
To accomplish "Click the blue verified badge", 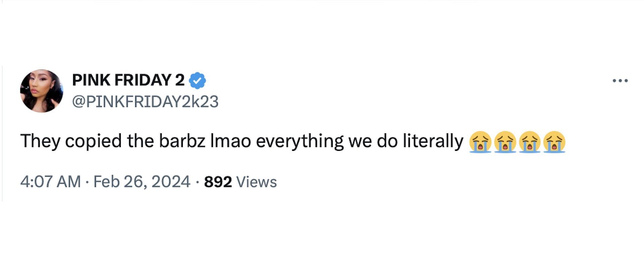I will click(198, 81).
